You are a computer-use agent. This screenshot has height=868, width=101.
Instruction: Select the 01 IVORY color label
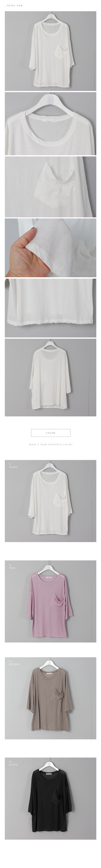point(13,466)
